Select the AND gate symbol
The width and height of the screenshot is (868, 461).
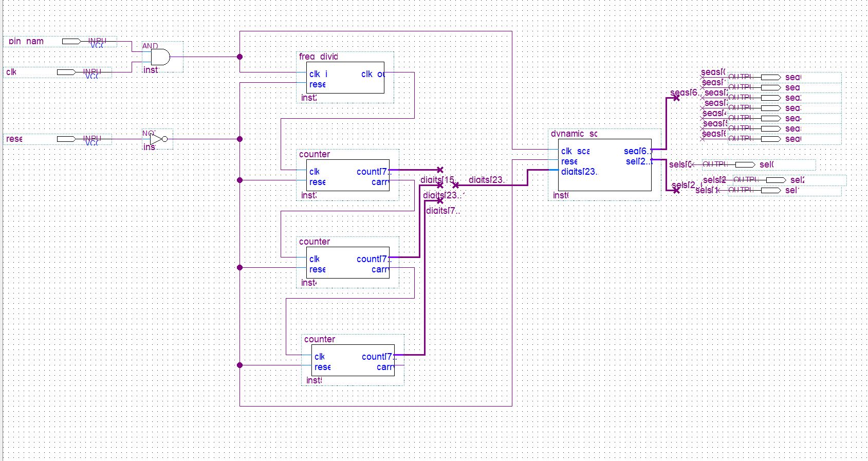point(160,57)
